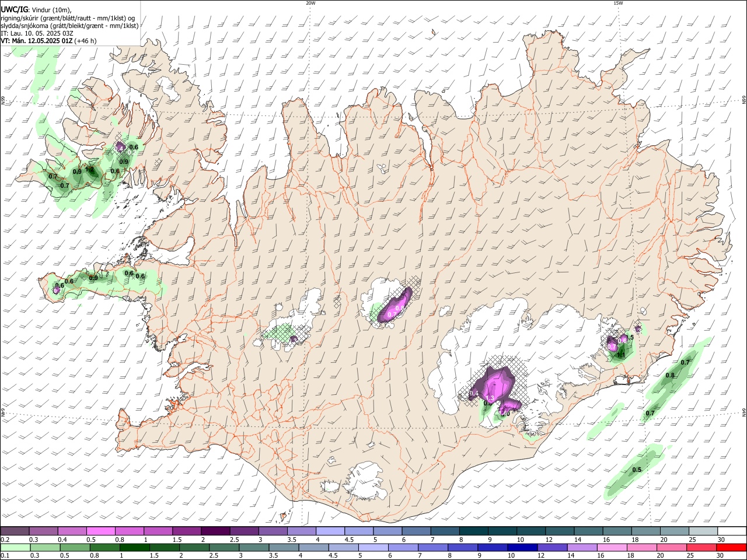Select the white snow legend swatch labeled 30
Screen dimensions: 747x560
pos(732,531)
